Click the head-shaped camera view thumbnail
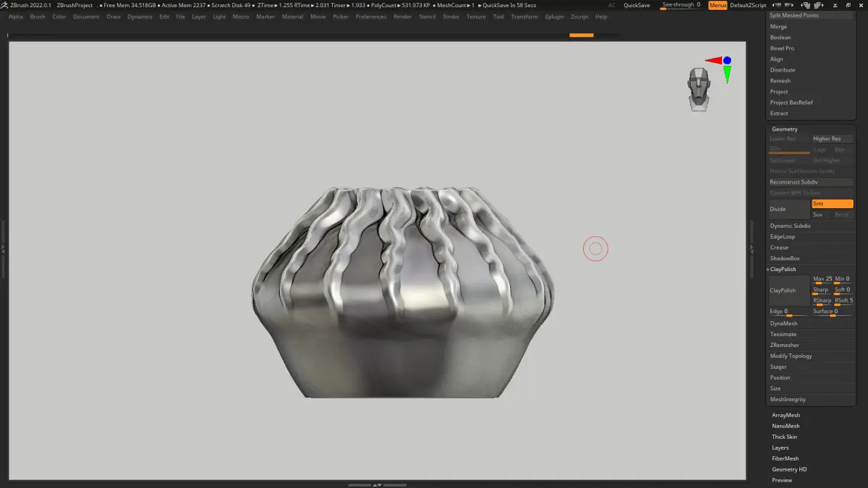Image resolution: width=868 pixels, height=488 pixels. pyautogui.click(x=699, y=89)
